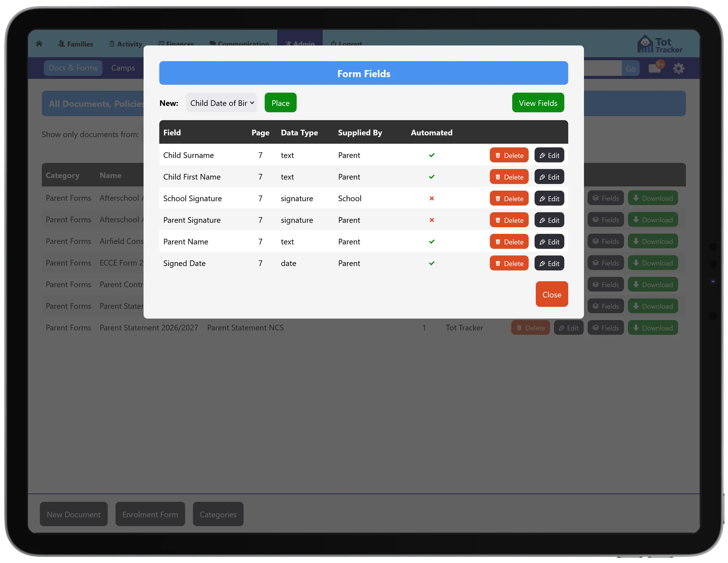
Task: Delete the Parent Signature field
Action: point(509,220)
